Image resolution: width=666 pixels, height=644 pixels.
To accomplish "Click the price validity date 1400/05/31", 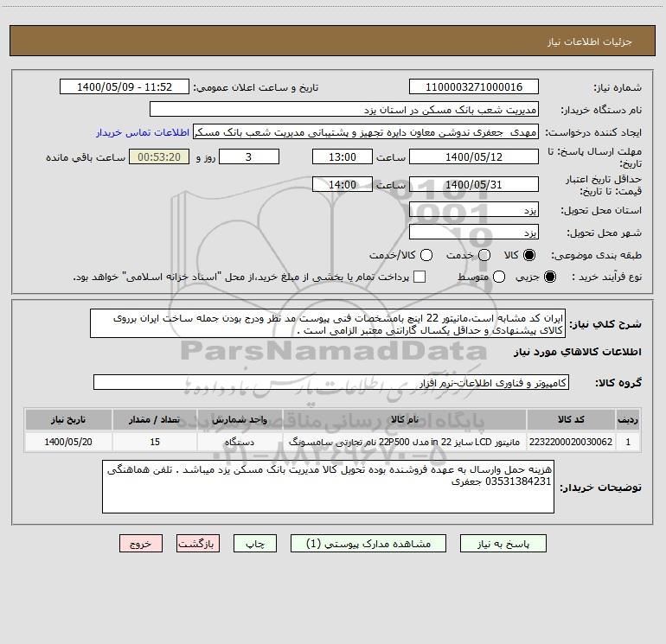I will 474,184.
